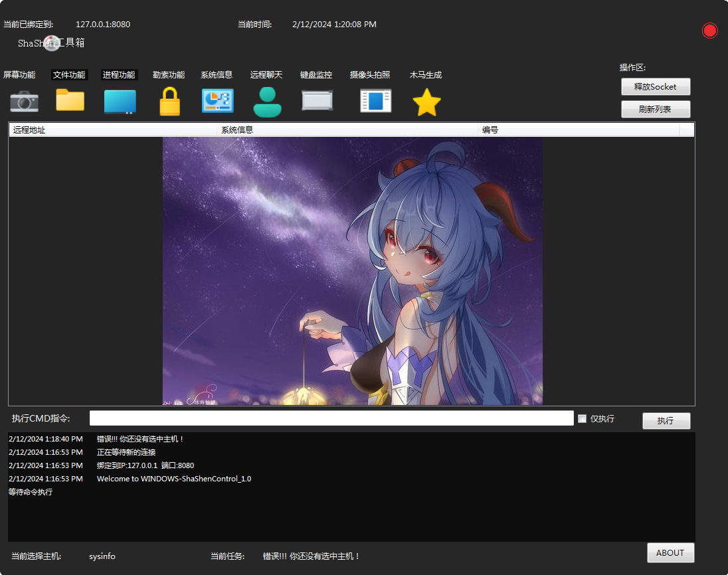
Task: Select the 系统信息 column header in list
Action: point(347,130)
